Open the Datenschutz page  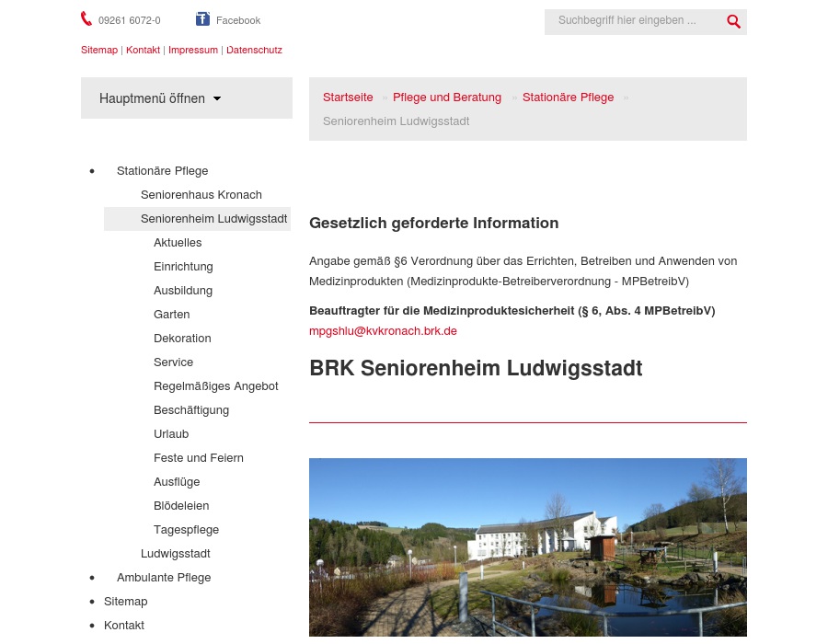(254, 50)
